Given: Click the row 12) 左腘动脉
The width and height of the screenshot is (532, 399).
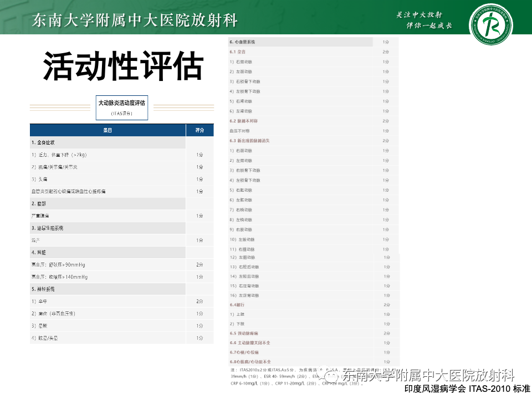Looking at the screenshot, I should [x=314, y=257].
